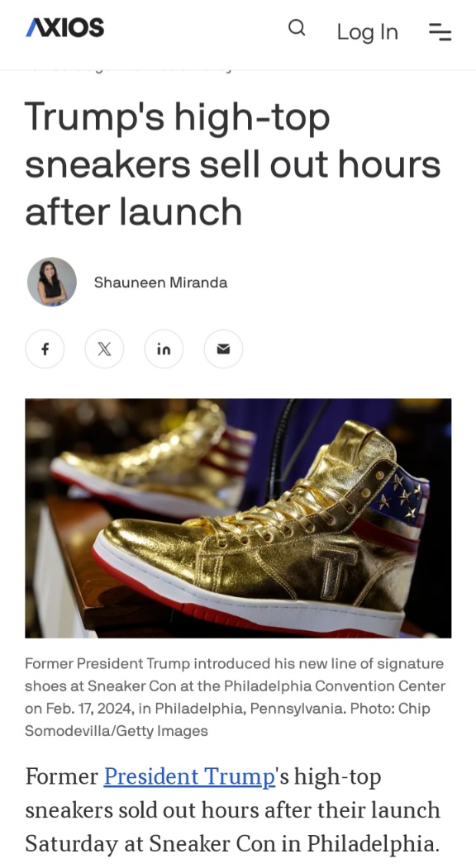
Task: Click the Log In link
Action: pos(368,32)
